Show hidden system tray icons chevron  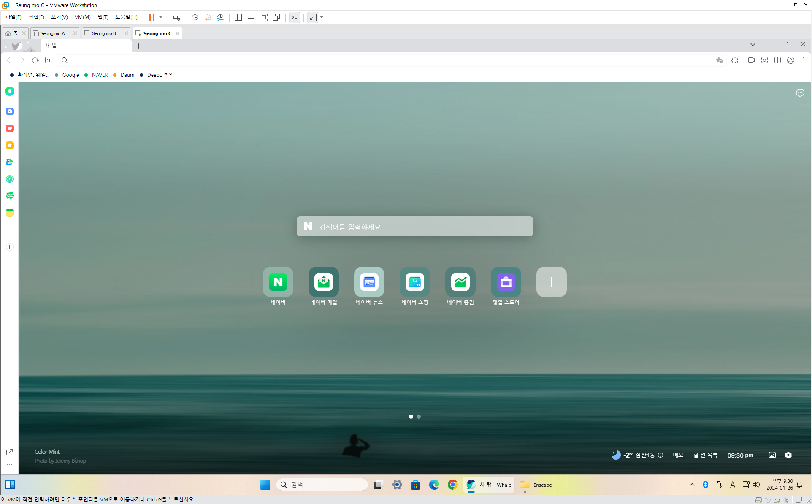coord(692,485)
